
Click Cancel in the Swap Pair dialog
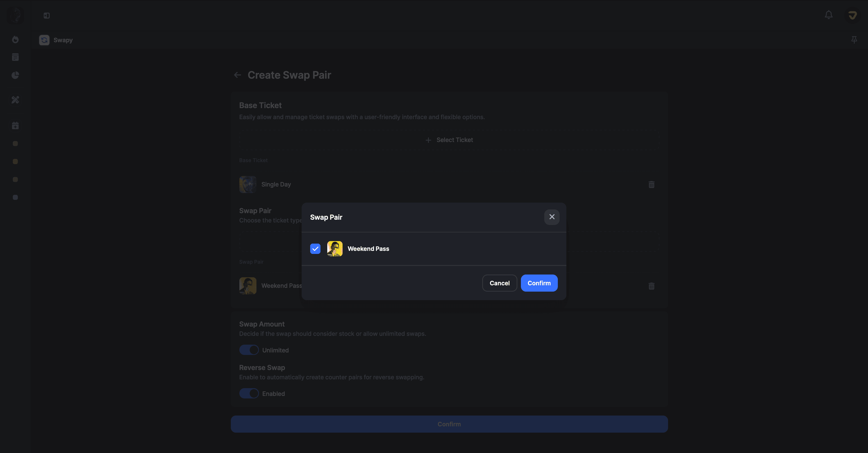tap(499, 283)
